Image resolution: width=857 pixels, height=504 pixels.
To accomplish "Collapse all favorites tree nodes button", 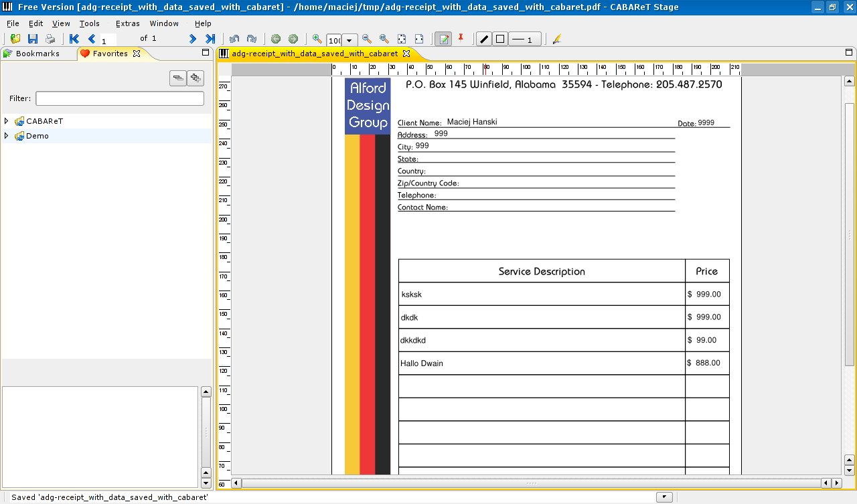I will (x=177, y=79).
